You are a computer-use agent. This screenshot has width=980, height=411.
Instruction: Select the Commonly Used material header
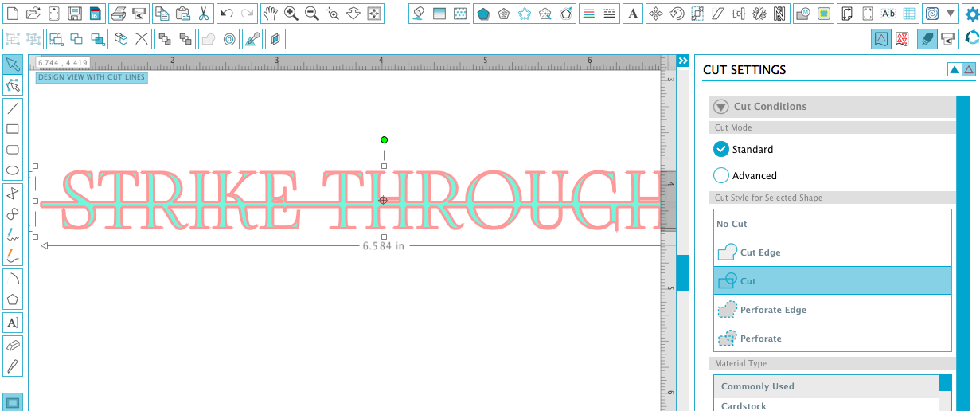coord(826,386)
